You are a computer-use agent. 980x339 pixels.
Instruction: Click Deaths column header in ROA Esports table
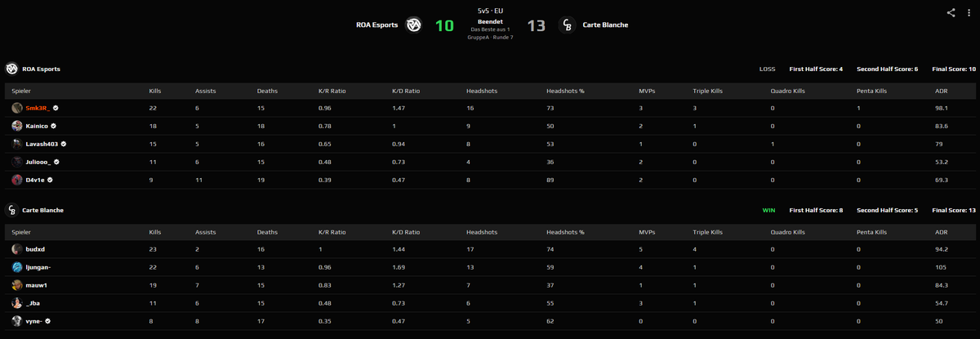(x=267, y=91)
